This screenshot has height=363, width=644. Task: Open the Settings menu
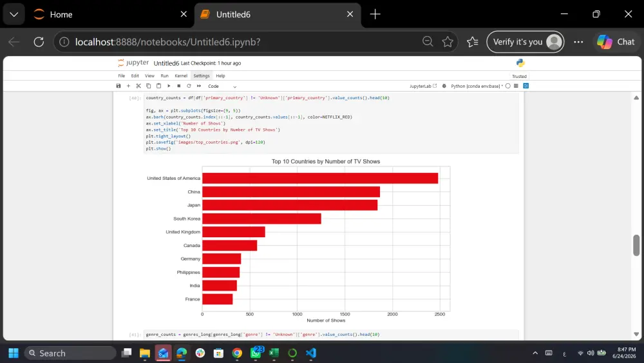(x=201, y=75)
